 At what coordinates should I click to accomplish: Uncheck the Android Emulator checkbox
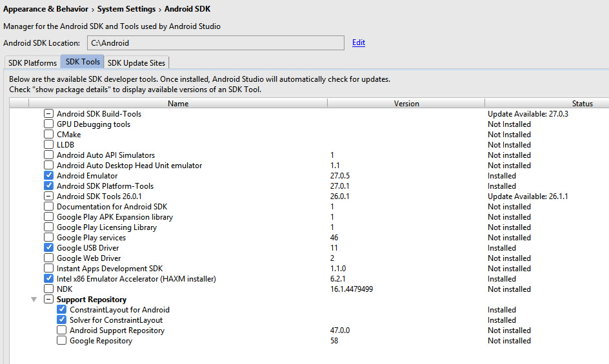[x=48, y=175]
